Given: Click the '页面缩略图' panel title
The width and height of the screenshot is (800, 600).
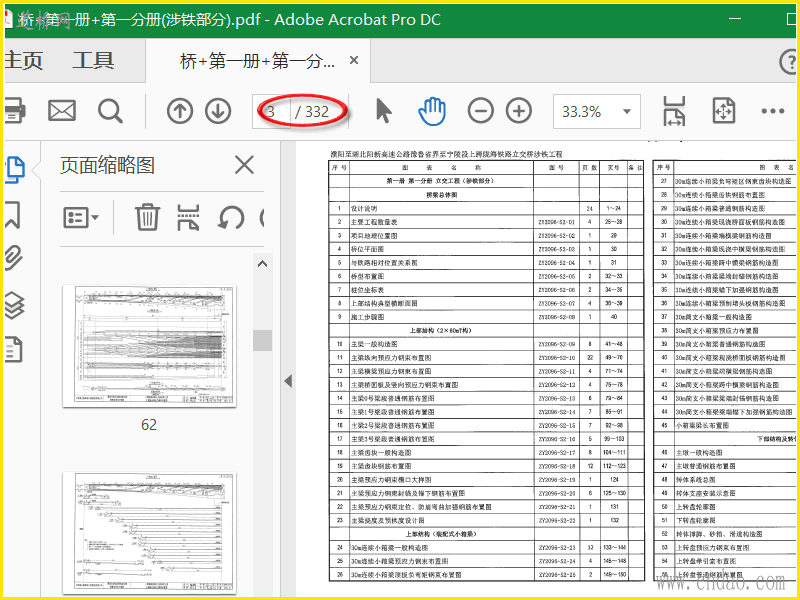Looking at the screenshot, I should tap(107, 165).
